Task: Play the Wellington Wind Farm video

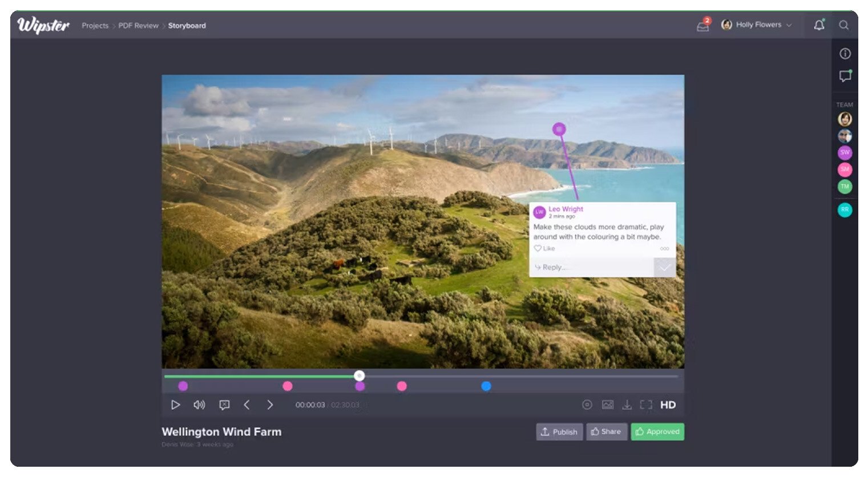Action: click(x=175, y=405)
